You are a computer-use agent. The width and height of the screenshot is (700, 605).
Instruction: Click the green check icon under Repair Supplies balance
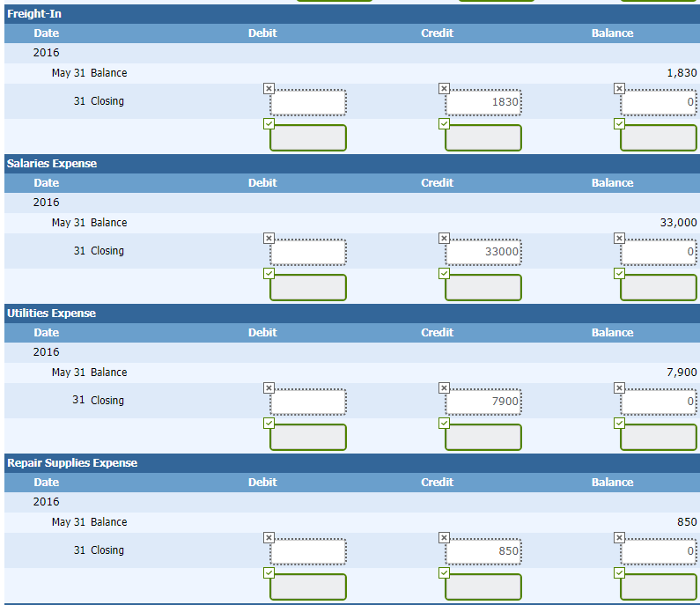[619, 572]
